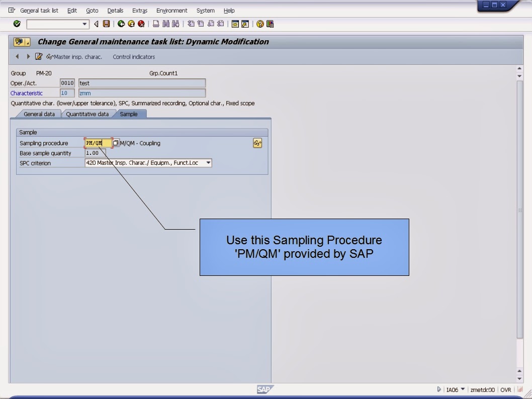Save the task list
532x399 pixels.
coord(106,24)
